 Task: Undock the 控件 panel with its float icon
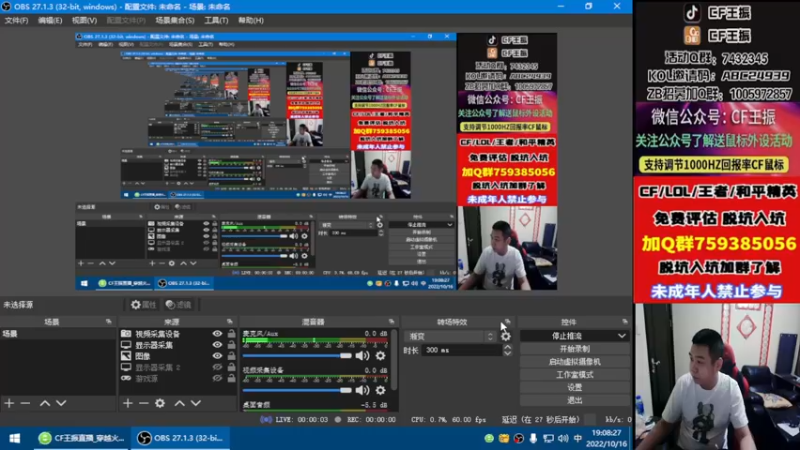[625, 322]
